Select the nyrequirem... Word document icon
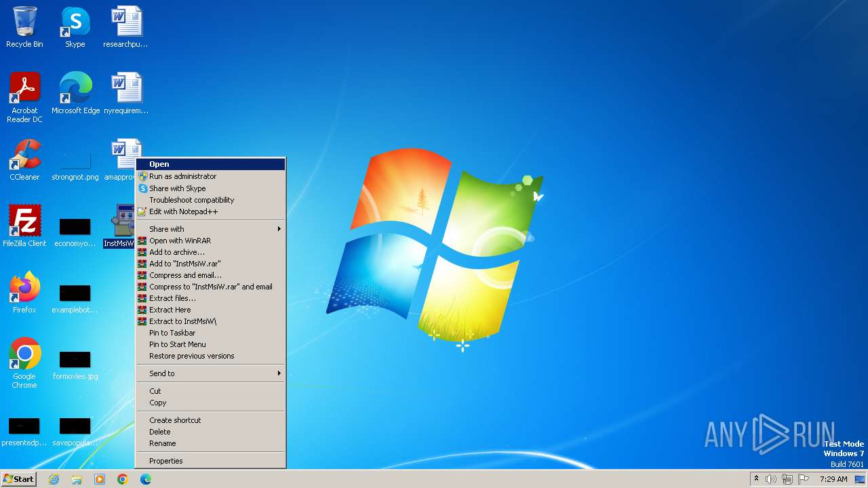The width and height of the screenshot is (868, 488). [126, 94]
